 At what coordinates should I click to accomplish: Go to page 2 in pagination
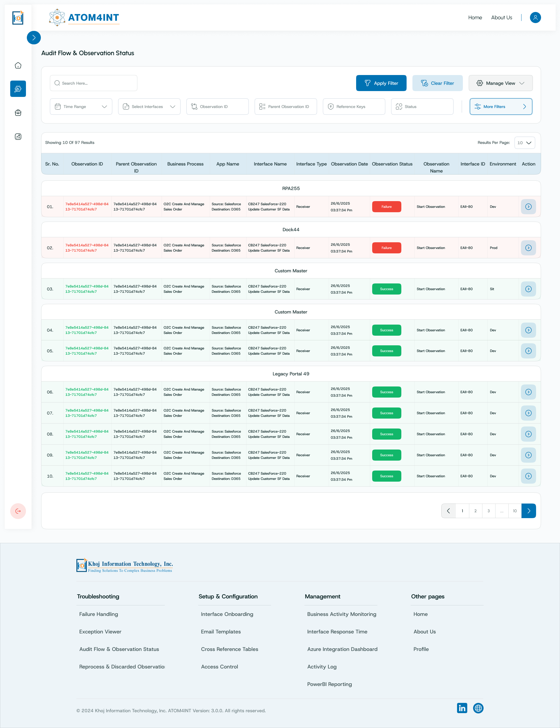click(x=475, y=511)
